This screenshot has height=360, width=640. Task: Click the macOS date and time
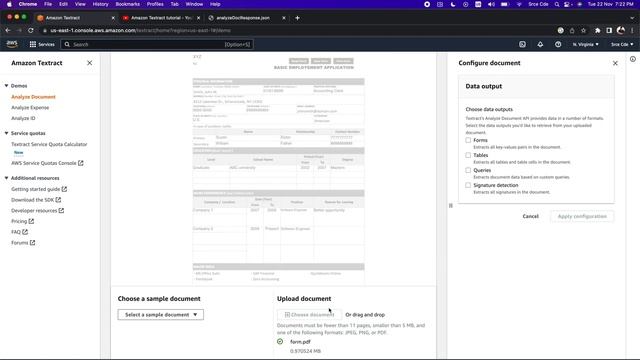point(611,4)
